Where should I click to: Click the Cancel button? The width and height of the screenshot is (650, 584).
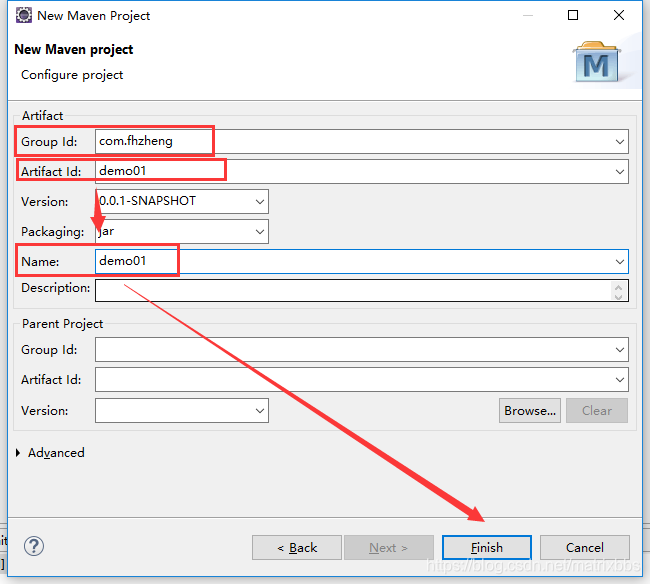tap(585, 548)
